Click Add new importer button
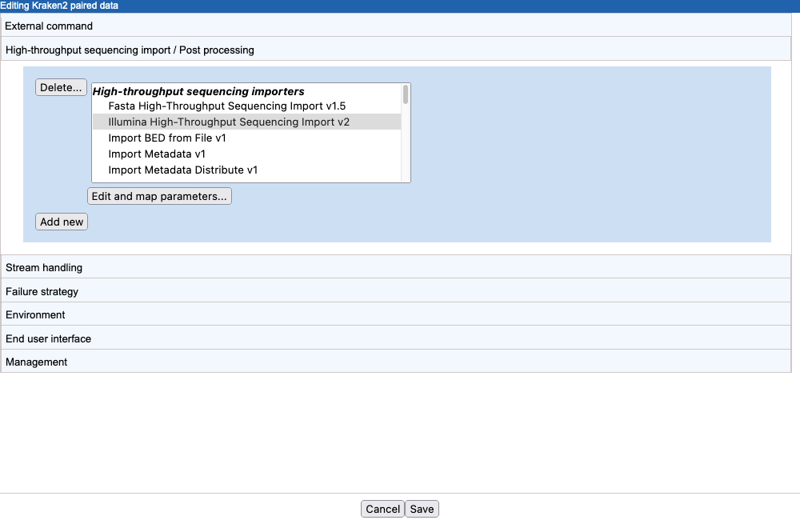The image size is (800, 532). click(61, 222)
